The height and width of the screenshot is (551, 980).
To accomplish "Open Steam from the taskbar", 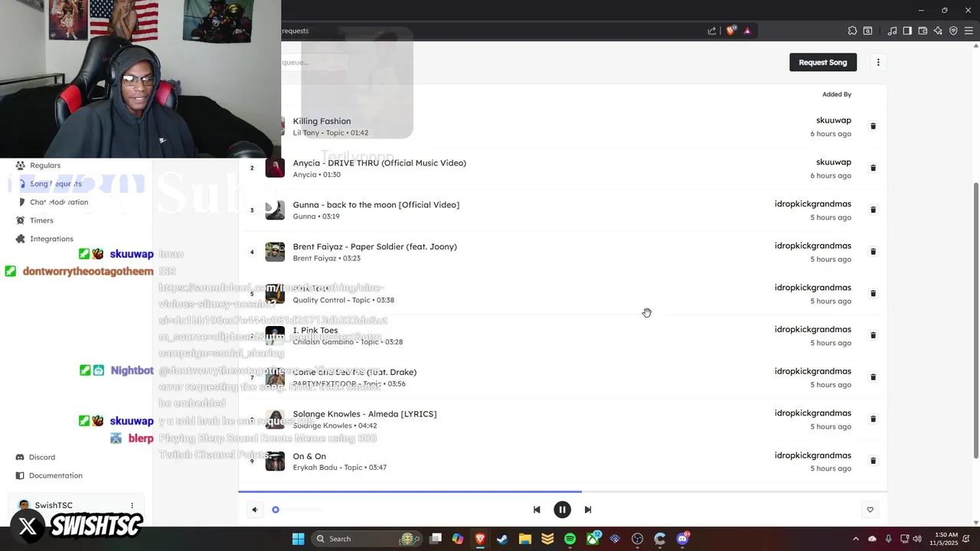I will tap(502, 539).
